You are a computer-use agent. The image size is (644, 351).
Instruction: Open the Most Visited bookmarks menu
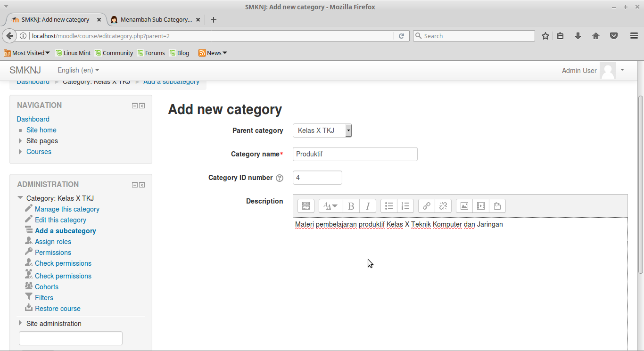(27, 53)
